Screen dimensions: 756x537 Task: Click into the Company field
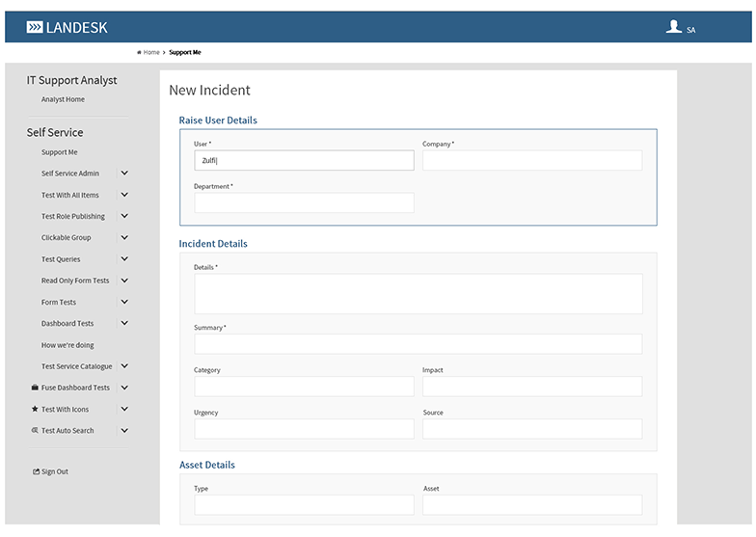pos(531,160)
